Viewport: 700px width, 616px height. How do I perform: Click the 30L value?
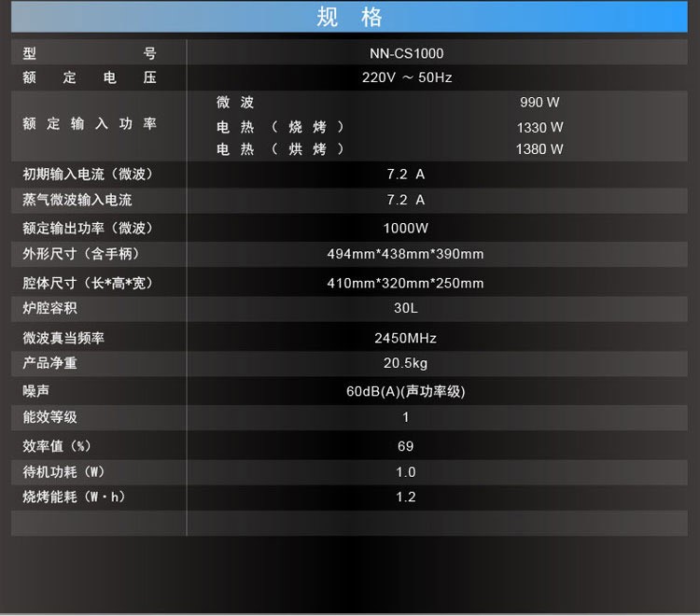[x=406, y=308]
